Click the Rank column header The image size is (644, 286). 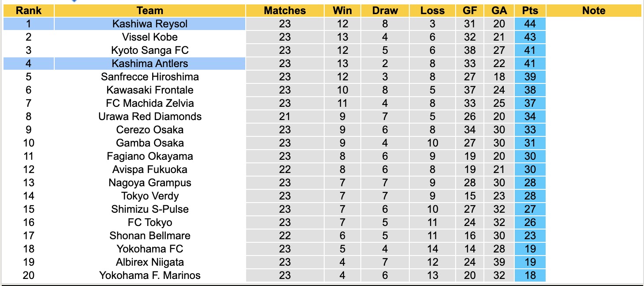29,11
